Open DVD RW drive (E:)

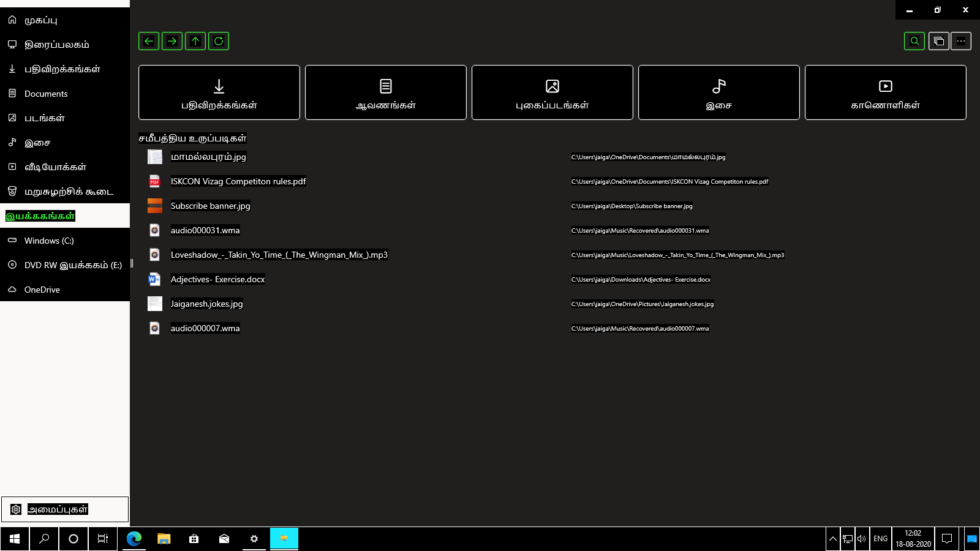click(65, 264)
